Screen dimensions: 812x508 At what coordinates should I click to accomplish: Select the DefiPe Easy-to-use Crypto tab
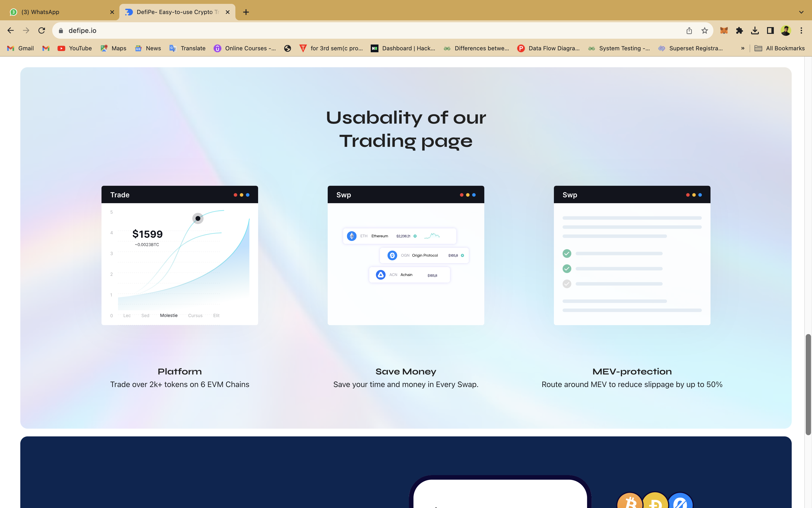click(x=177, y=12)
